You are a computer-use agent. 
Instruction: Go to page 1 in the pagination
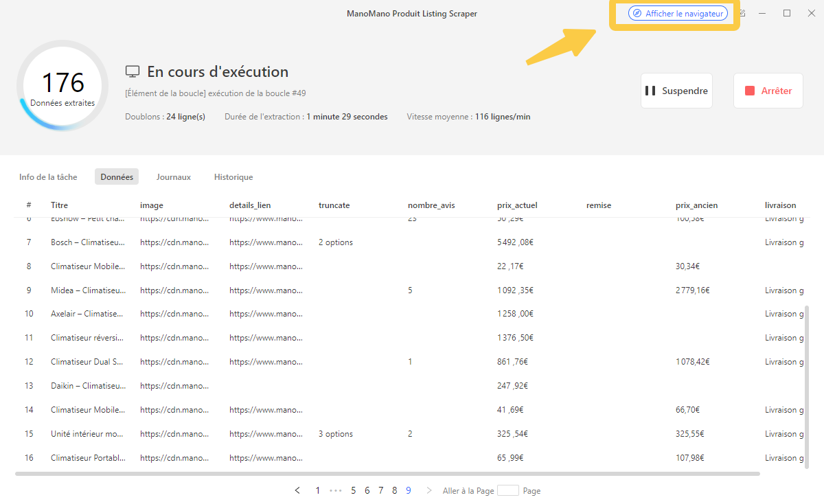pyautogui.click(x=317, y=490)
